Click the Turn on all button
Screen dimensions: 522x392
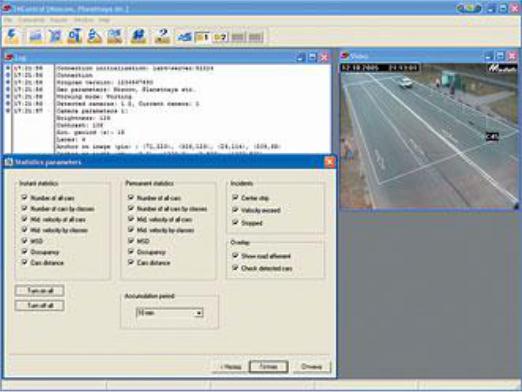coord(40,291)
